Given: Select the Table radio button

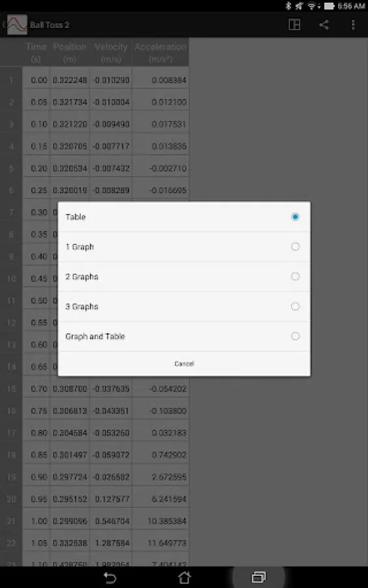Looking at the screenshot, I should [295, 217].
